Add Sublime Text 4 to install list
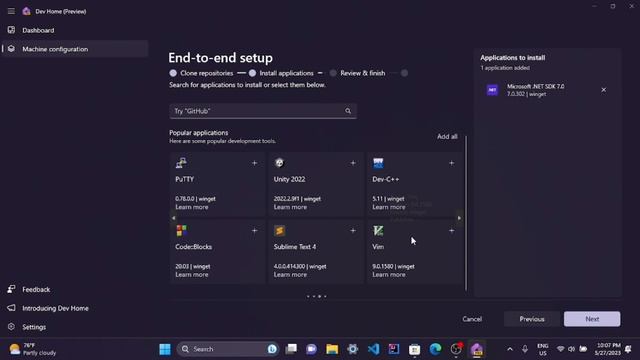 coord(353,231)
